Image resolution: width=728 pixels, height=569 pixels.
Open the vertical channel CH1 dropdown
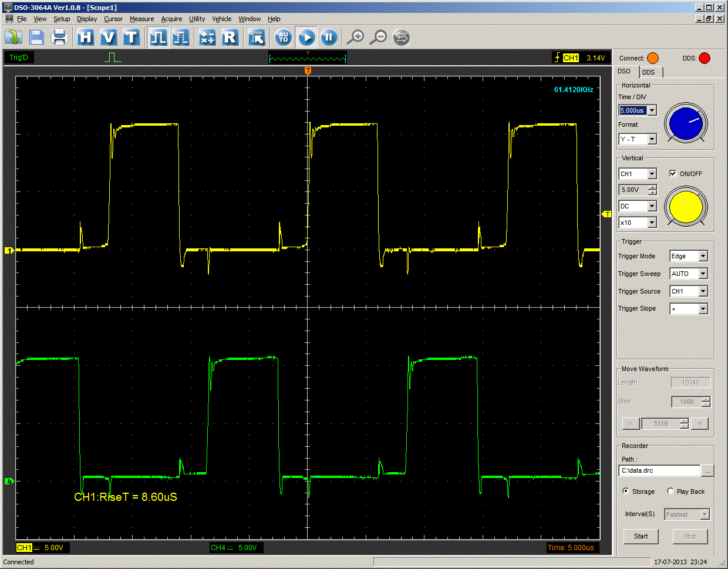[x=652, y=174]
